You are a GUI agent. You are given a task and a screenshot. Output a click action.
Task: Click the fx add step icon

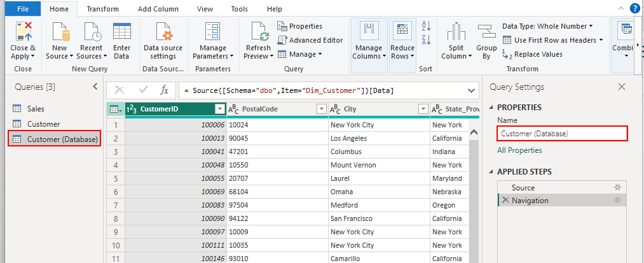click(164, 90)
